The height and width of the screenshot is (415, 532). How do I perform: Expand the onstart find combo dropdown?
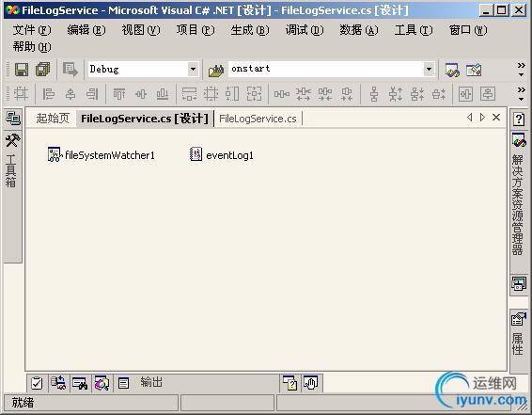(429, 70)
